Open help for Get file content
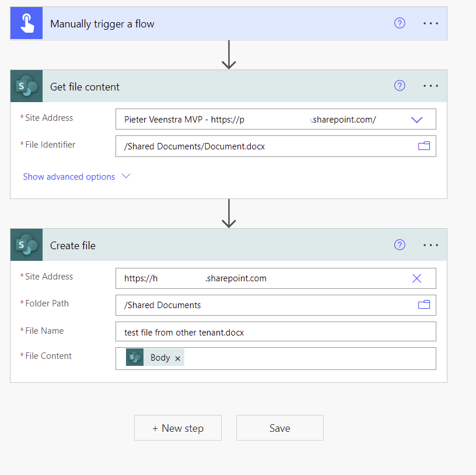This screenshot has width=476, height=475. click(x=400, y=86)
